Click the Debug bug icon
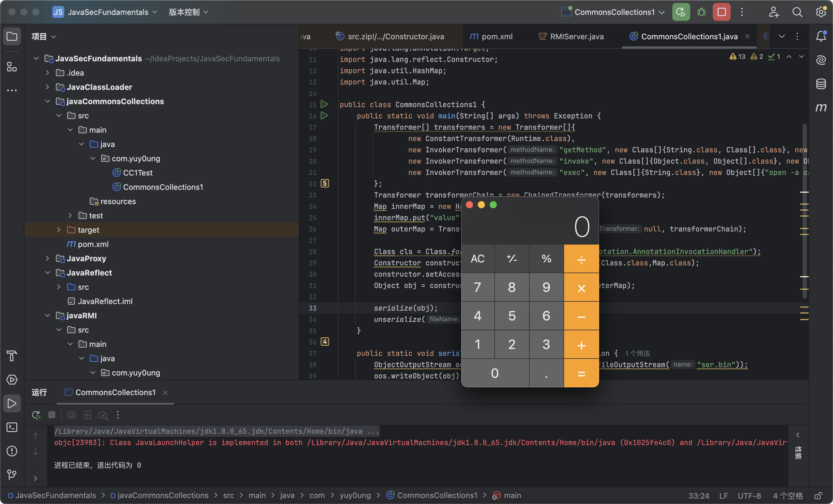Viewport: 833px width, 504px height. [702, 12]
